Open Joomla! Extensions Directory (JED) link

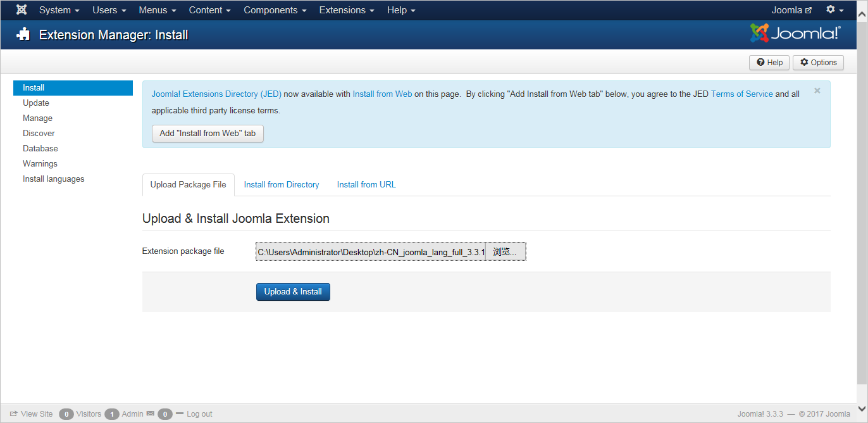pyautogui.click(x=216, y=94)
